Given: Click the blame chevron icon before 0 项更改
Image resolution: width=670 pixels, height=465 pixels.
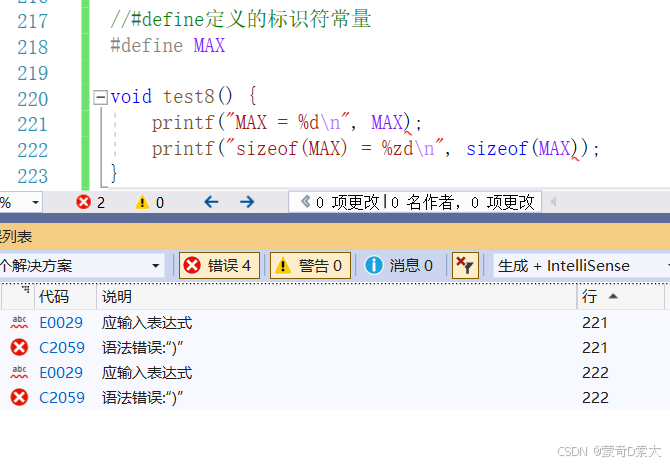Looking at the screenshot, I should pos(306,201).
